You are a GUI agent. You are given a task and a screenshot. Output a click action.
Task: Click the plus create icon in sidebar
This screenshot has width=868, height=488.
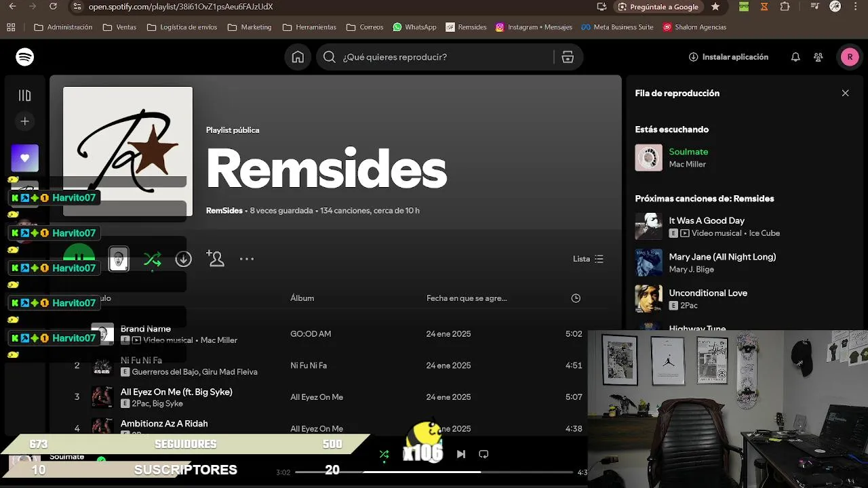coord(25,121)
